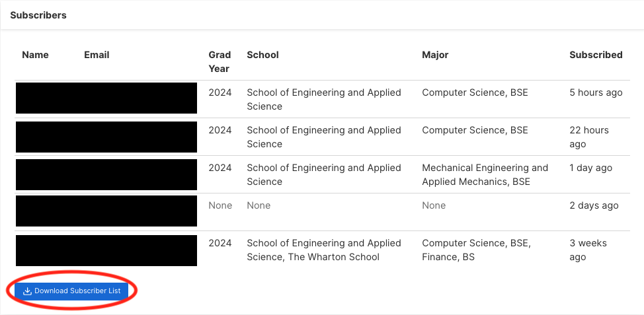644x315 pixels.
Task: Click the None value in the Major column
Action: [434, 205]
